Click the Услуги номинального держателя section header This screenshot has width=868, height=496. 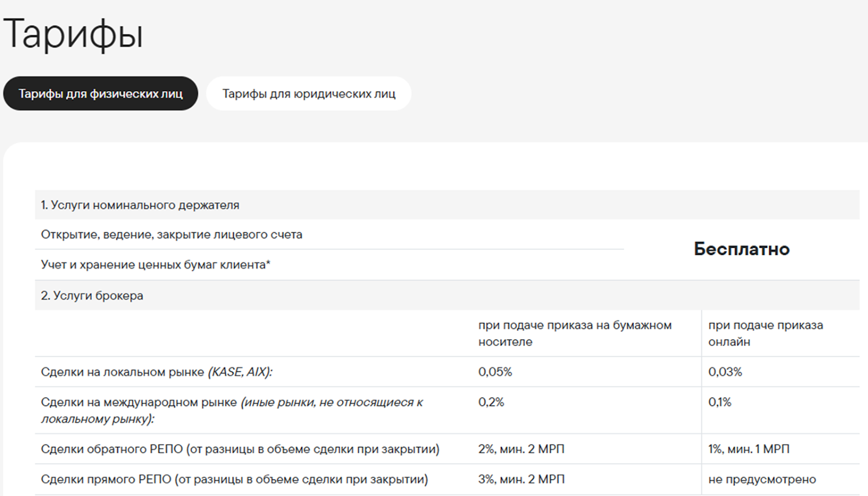click(140, 205)
